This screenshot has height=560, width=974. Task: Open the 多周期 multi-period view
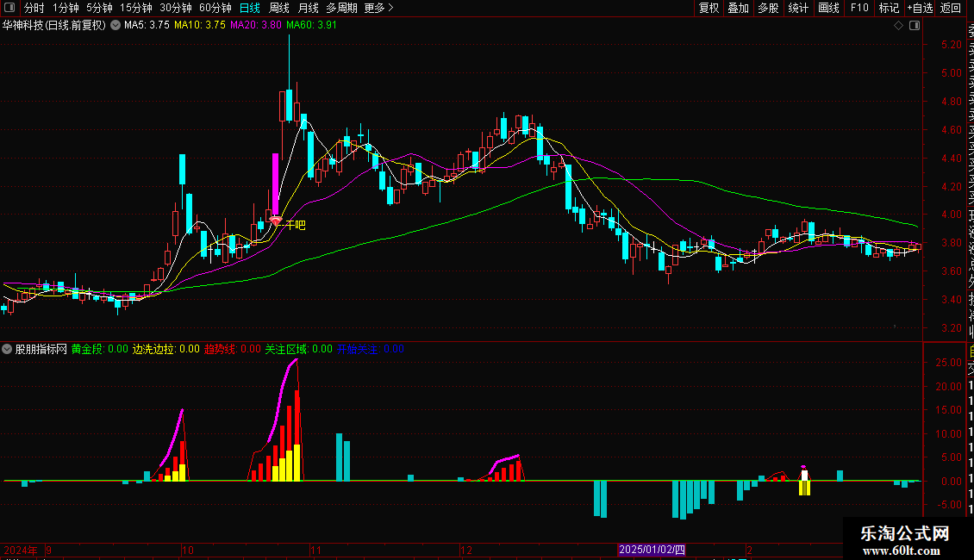click(341, 8)
